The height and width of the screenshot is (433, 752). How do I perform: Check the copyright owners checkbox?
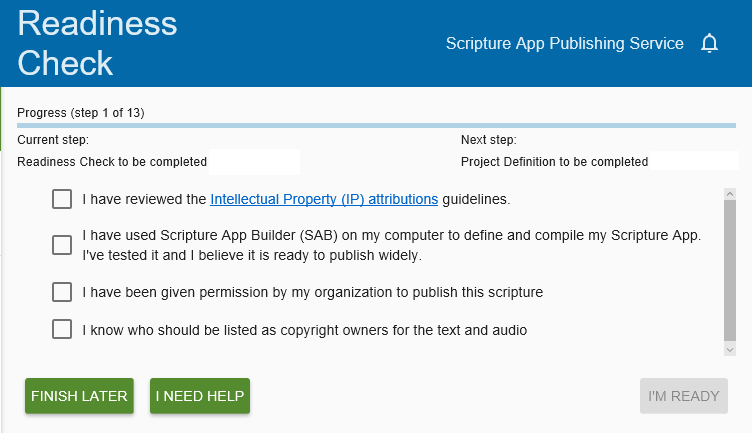(x=62, y=329)
